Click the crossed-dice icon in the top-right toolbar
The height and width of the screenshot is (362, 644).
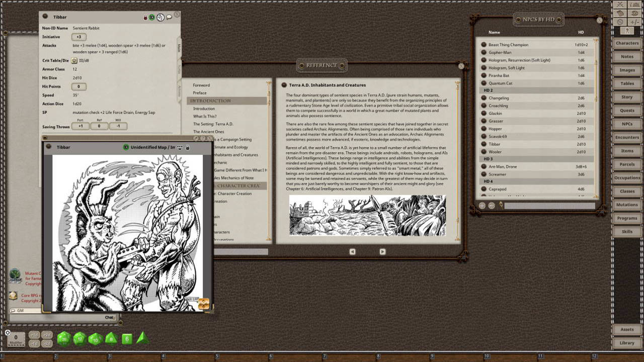pyautogui.click(x=619, y=5)
